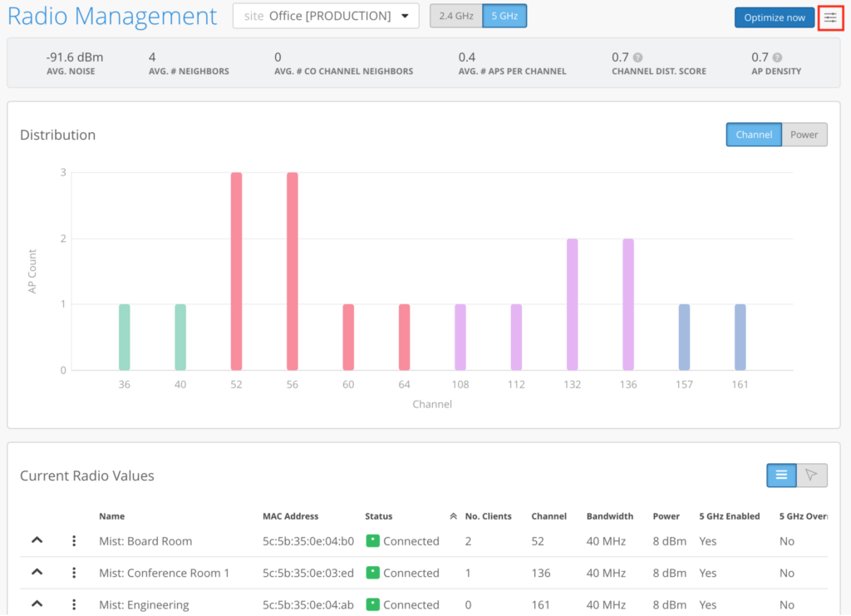Open the three-dot menu for Conference Room 1
This screenshot has height=616, width=851.
point(74,573)
